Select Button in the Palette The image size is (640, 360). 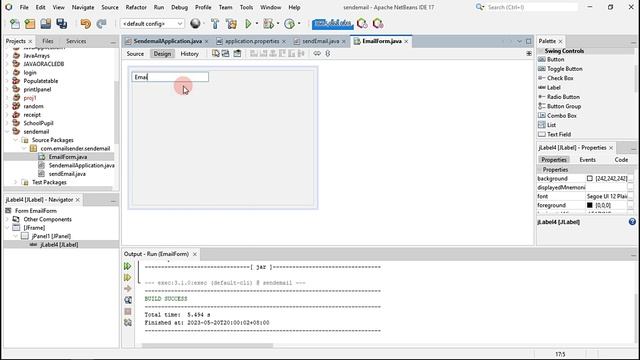(x=556, y=59)
